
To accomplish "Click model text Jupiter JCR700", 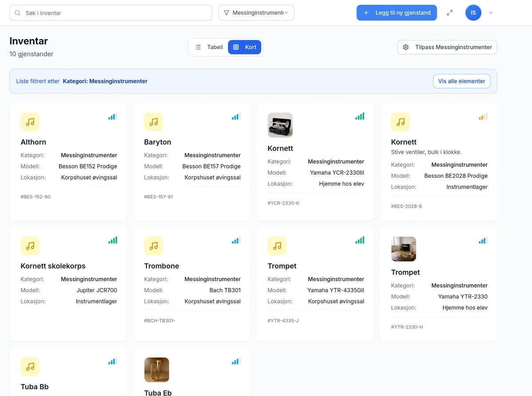I will (x=97, y=290).
